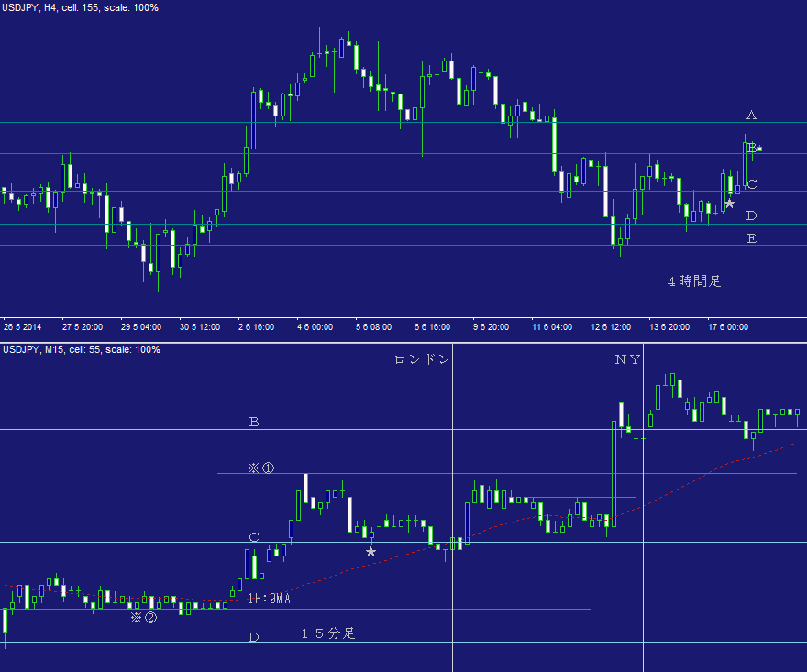Click the '6 6 16:00' time axis label
The height and width of the screenshot is (672, 807).
(x=432, y=326)
